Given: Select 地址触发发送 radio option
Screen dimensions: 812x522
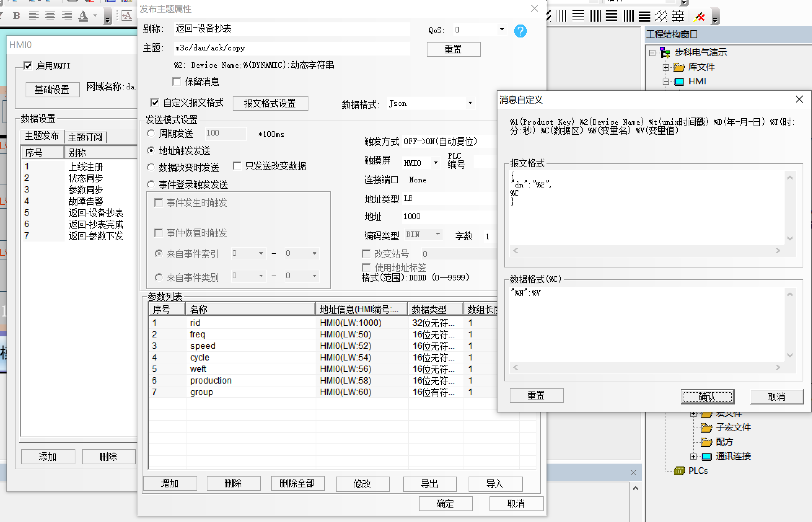Looking at the screenshot, I should tap(151, 150).
